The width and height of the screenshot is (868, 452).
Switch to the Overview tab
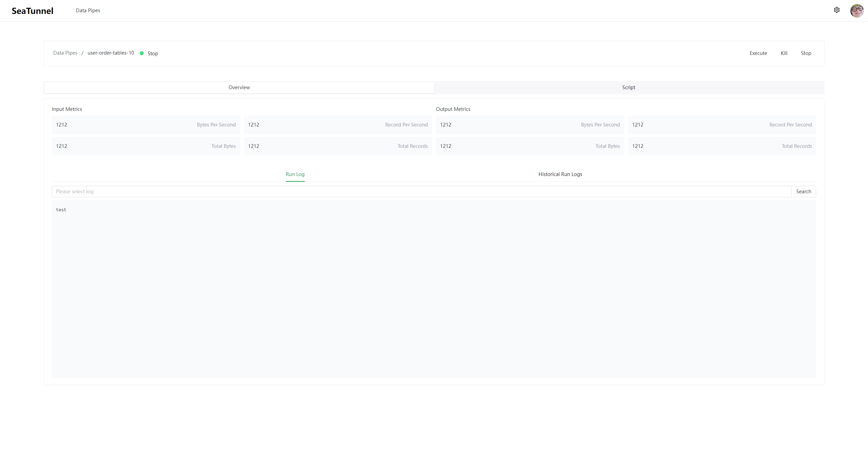click(239, 87)
